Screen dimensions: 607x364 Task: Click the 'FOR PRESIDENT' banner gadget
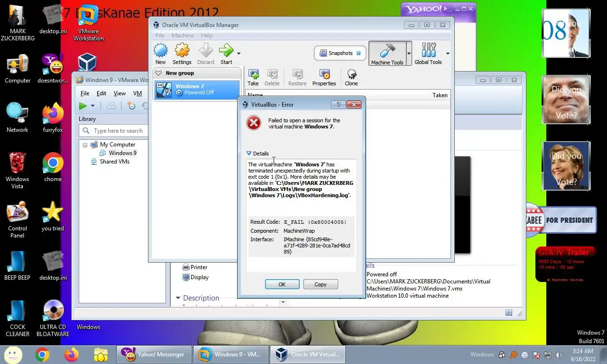point(561,220)
